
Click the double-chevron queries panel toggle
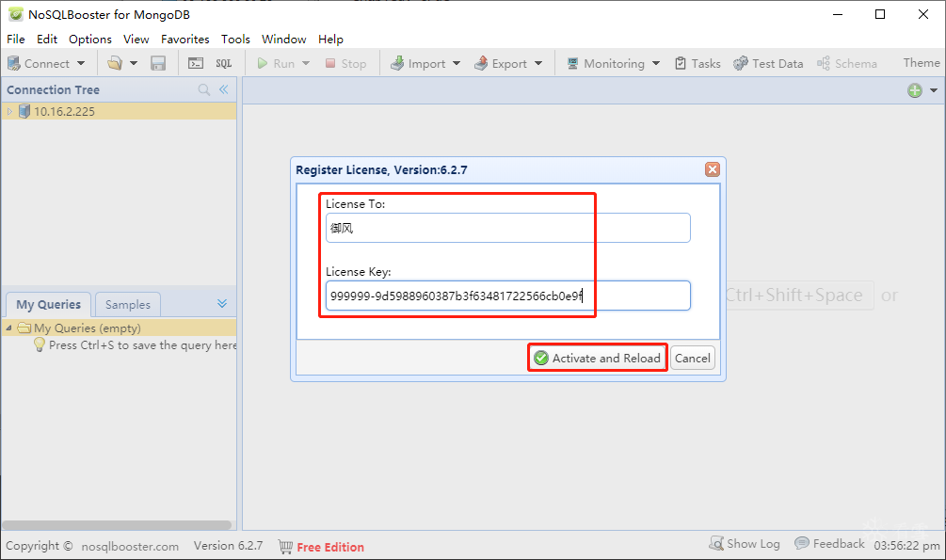(222, 303)
